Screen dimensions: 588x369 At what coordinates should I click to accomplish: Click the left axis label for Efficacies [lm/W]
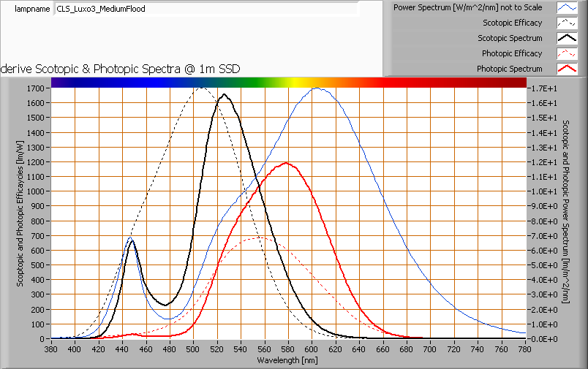point(21,213)
